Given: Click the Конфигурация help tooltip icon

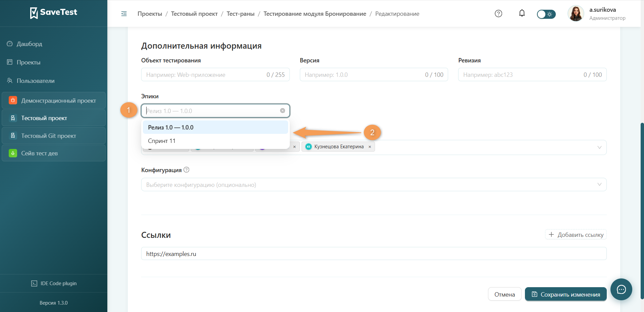Looking at the screenshot, I should click(x=186, y=170).
